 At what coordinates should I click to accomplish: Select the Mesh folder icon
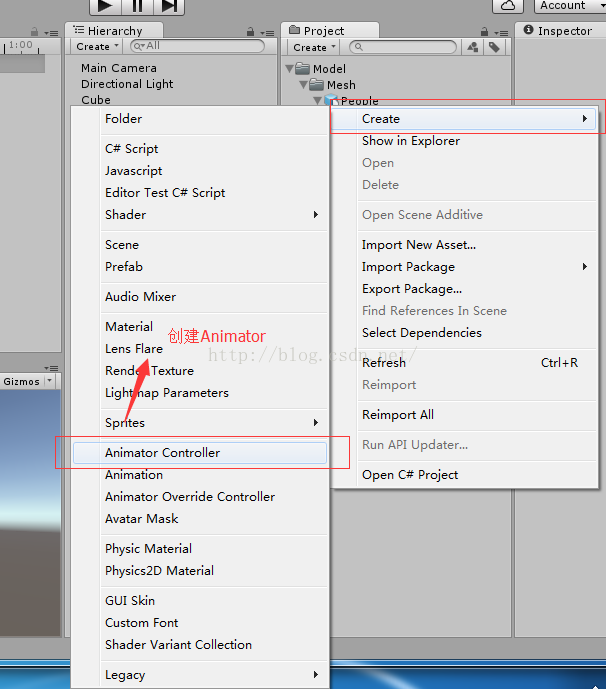tap(316, 84)
